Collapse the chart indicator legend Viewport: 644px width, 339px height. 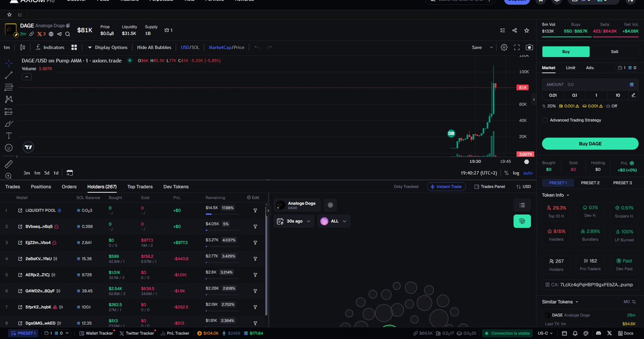pyautogui.click(x=26, y=77)
